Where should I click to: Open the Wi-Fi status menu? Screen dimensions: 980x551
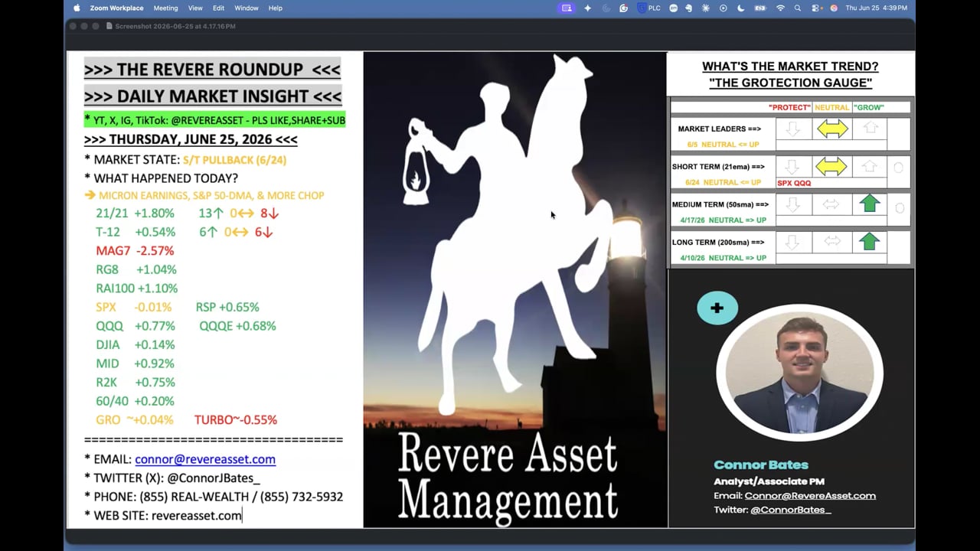[780, 8]
